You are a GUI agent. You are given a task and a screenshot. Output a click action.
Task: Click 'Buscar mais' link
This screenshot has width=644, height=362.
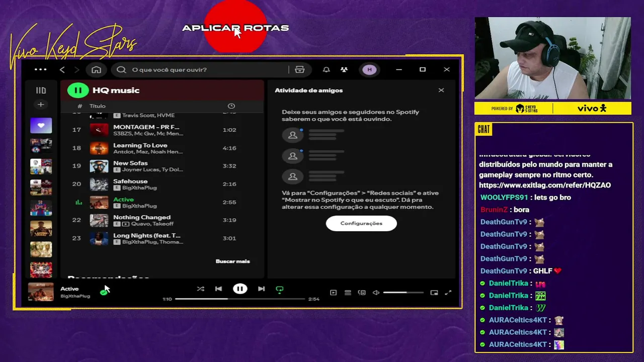[x=232, y=261]
